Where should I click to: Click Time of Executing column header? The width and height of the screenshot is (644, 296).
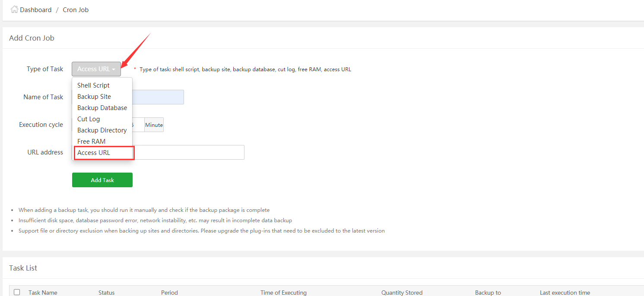click(x=283, y=293)
